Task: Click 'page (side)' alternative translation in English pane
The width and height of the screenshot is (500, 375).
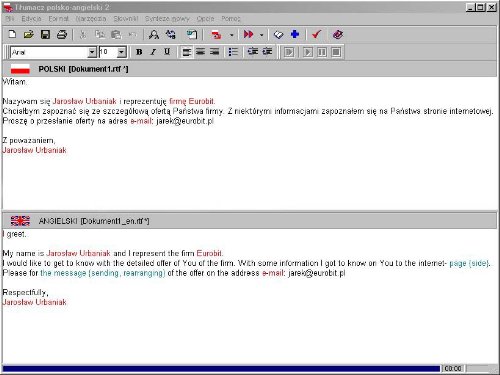Action: (469, 263)
